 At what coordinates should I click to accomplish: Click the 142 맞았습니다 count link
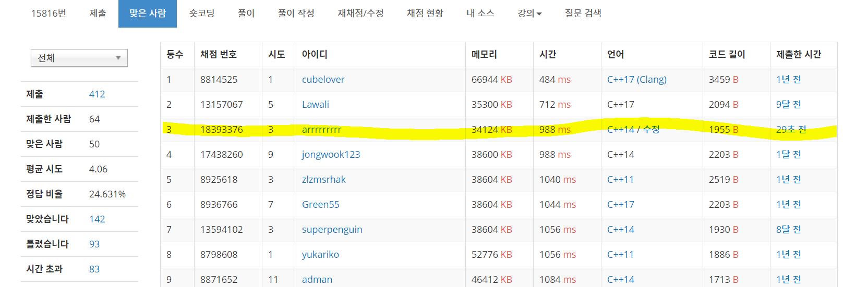[97, 219]
